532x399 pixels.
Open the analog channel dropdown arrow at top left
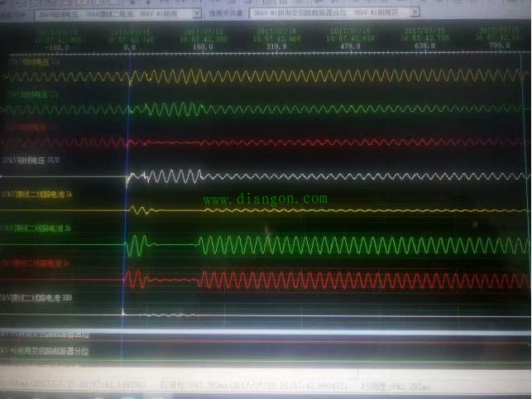click(196, 14)
